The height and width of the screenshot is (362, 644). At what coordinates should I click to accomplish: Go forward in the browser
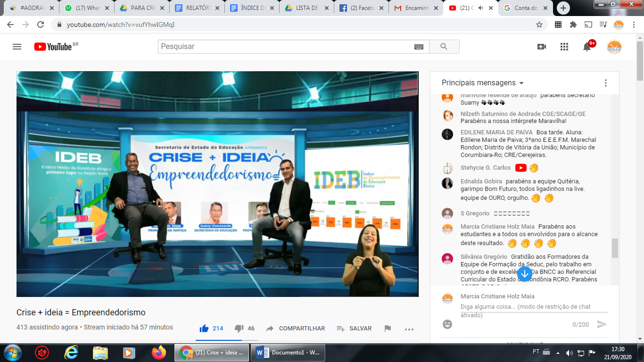pos(25,25)
